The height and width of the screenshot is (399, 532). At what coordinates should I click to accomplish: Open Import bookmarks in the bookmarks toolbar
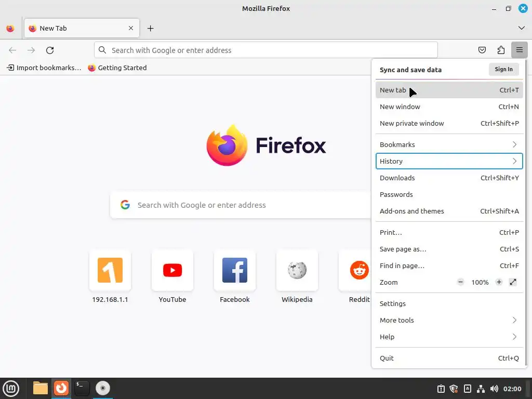click(x=44, y=68)
